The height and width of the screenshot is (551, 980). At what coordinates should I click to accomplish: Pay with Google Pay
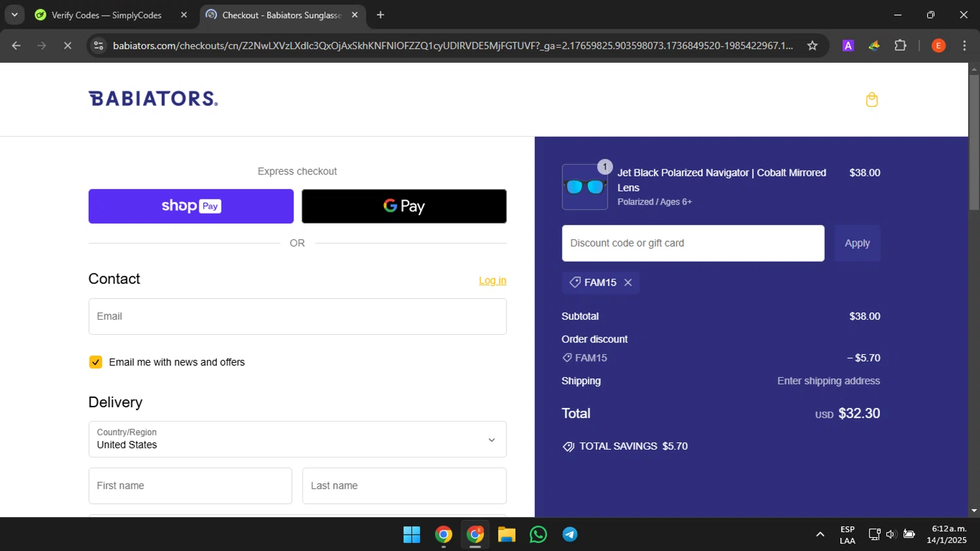point(404,206)
